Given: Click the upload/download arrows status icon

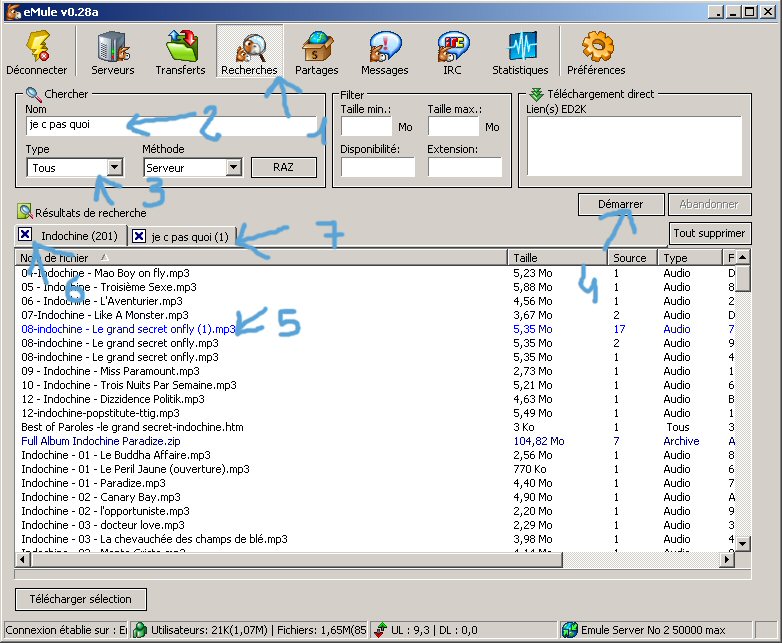Looking at the screenshot, I should 381,630.
